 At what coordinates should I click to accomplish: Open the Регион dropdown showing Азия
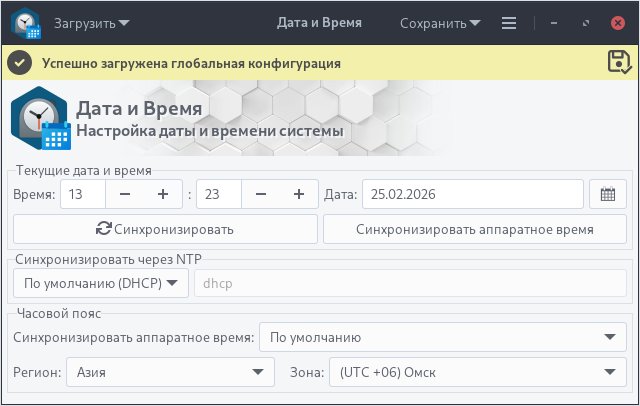pyautogui.click(x=170, y=372)
